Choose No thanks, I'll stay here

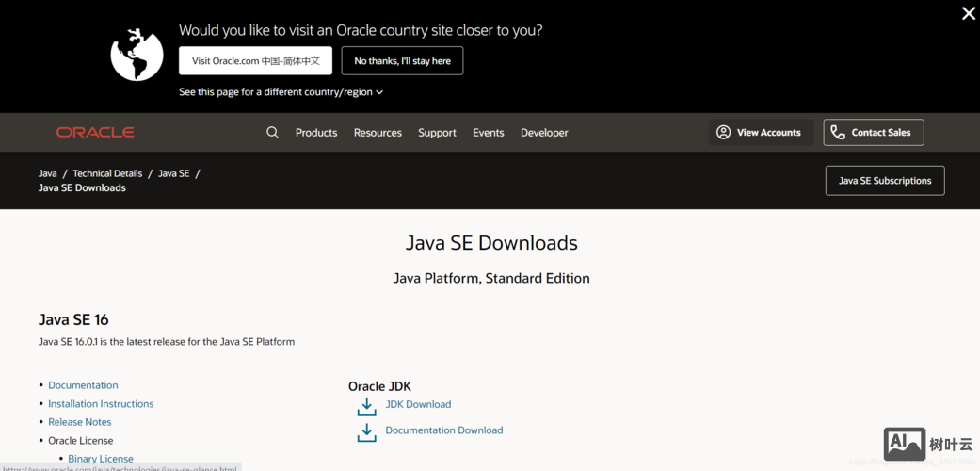click(402, 61)
